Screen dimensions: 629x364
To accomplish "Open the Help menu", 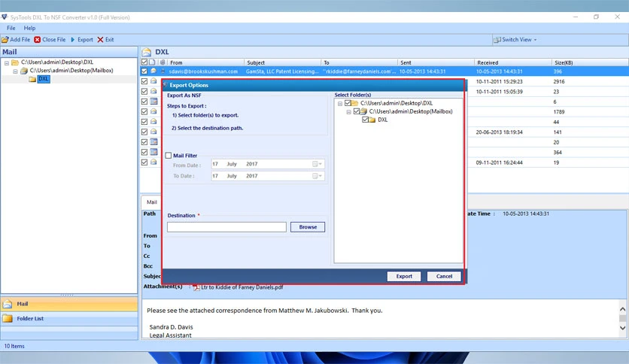I will (29, 28).
